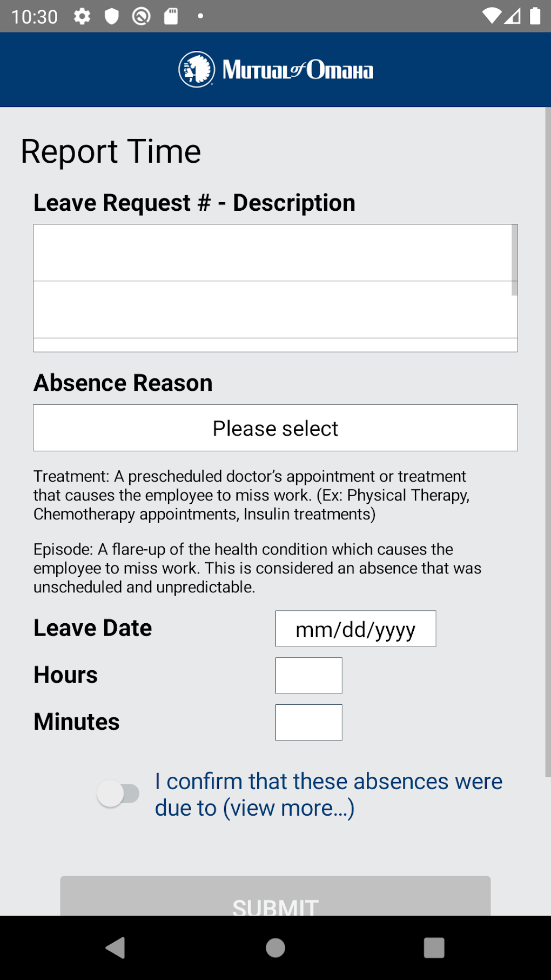Viewport: 551px width, 980px height.
Task: Tap the SD card status icon
Action: [x=171, y=16]
